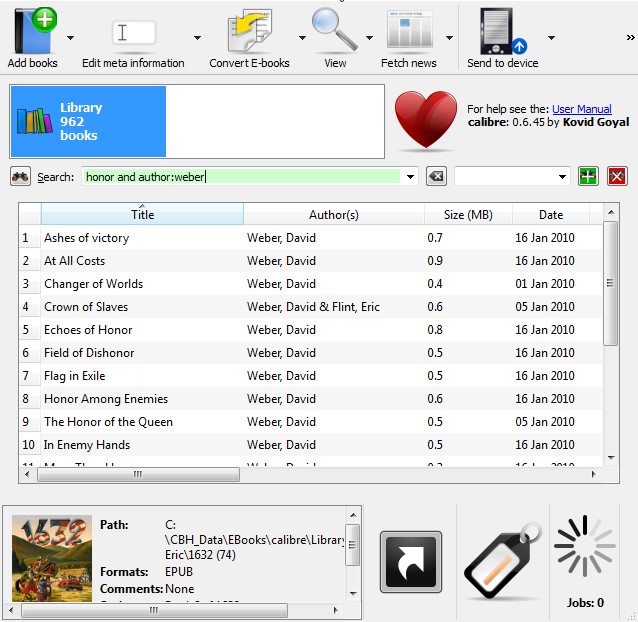The height and width of the screenshot is (622, 638).
Task: Select the book 'In Enemy Hands'
Action: click(x=87, y=445)
